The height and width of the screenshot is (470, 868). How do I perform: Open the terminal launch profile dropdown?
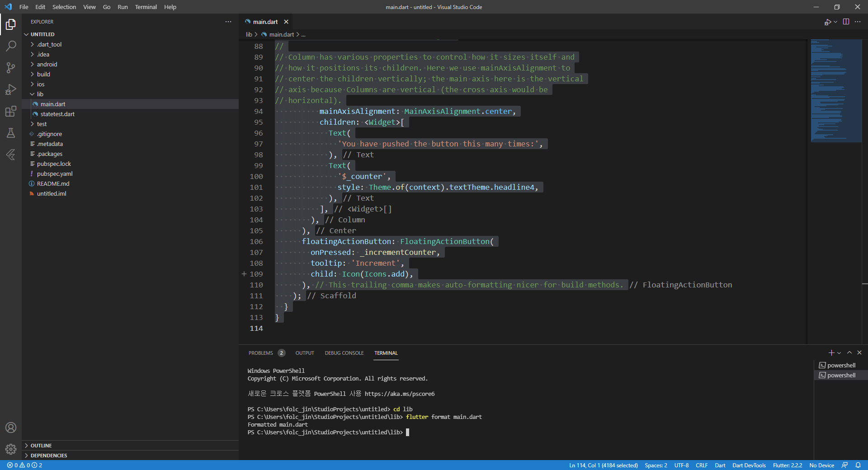click(x=839, y=353)
